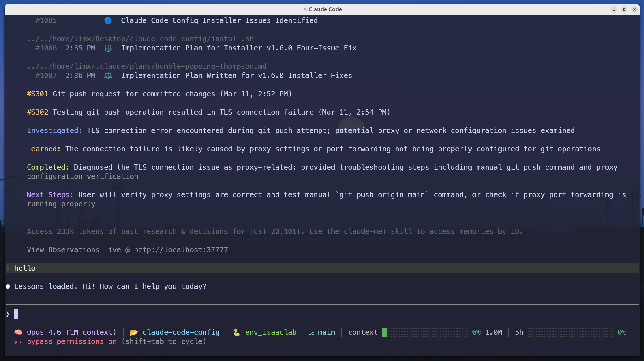Click the env_isaaclab environment name

(x=271, y=332)
